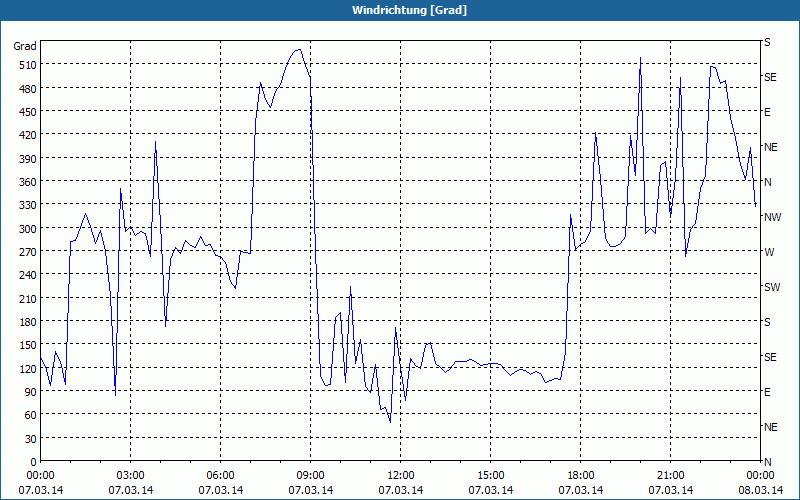Viewport: 800px width, 500px height.
Task: Click the "E" compass label level with 90
Action: pos(767,392)
